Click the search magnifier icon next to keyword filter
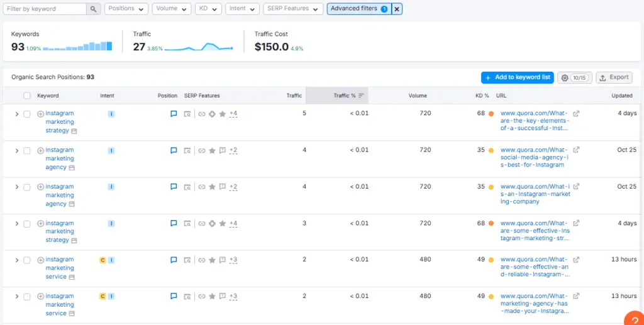This screenshot has width=644, height=325. (93, 9)
